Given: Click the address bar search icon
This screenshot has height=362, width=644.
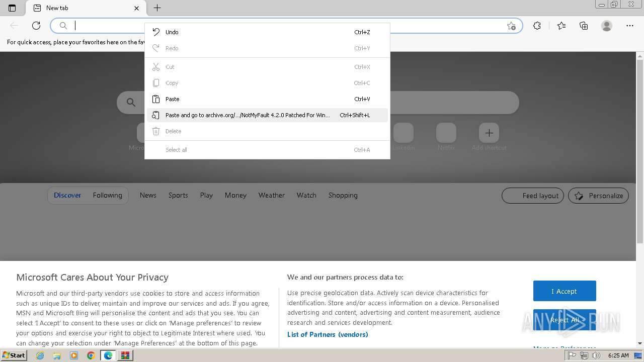Looking at the screenshot, I should 63,26.
